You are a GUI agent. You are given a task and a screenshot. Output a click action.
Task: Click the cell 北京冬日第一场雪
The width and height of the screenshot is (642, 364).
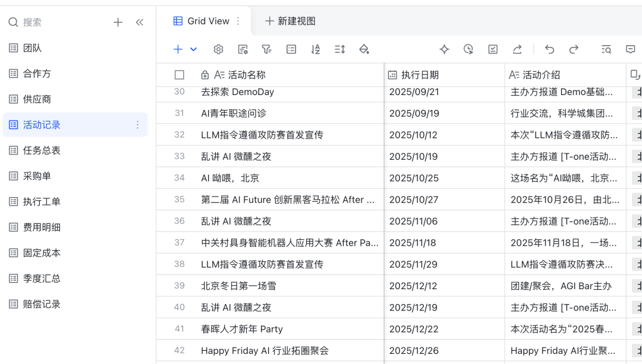pyautogui.click(x=290, y=286)
